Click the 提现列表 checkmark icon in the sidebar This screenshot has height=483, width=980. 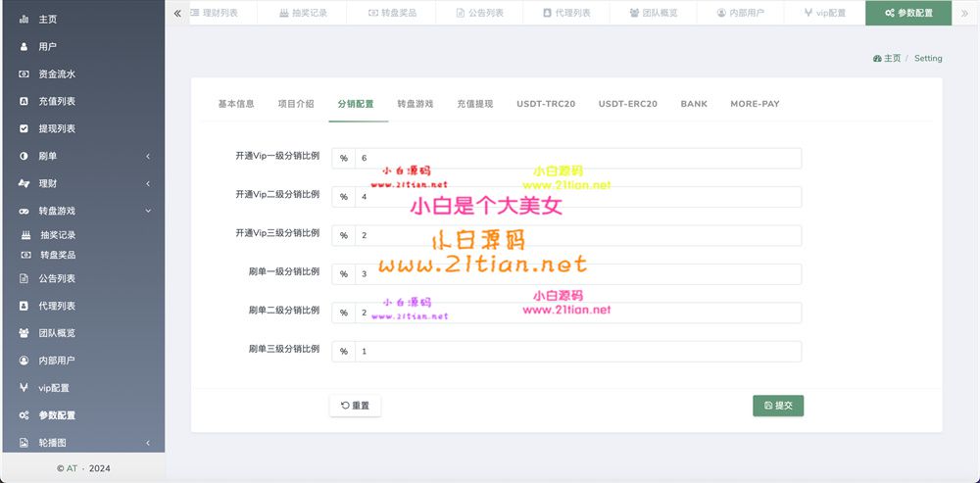tap(24, 128)
